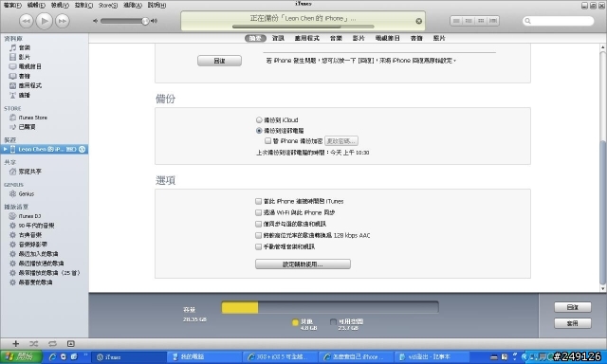Open 廣播 Radio in sidebar
This screenshot has width=607, height=364.
point(25,95)
